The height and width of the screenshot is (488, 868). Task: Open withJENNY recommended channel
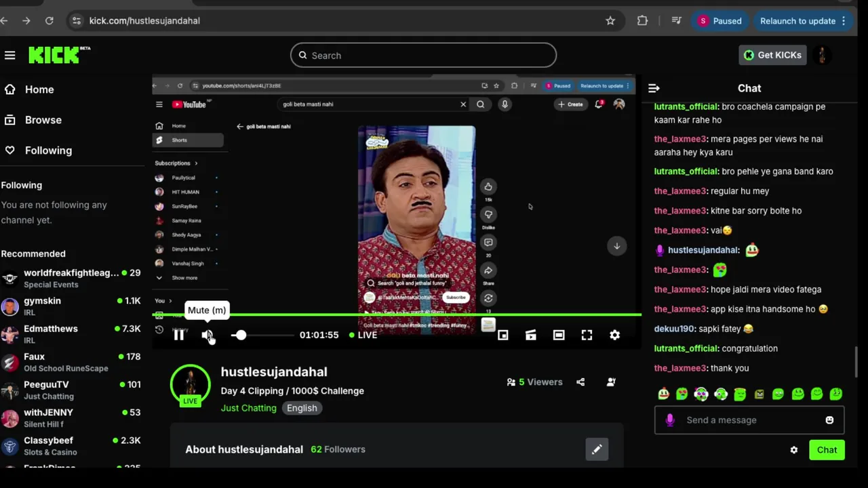[71, 418]
